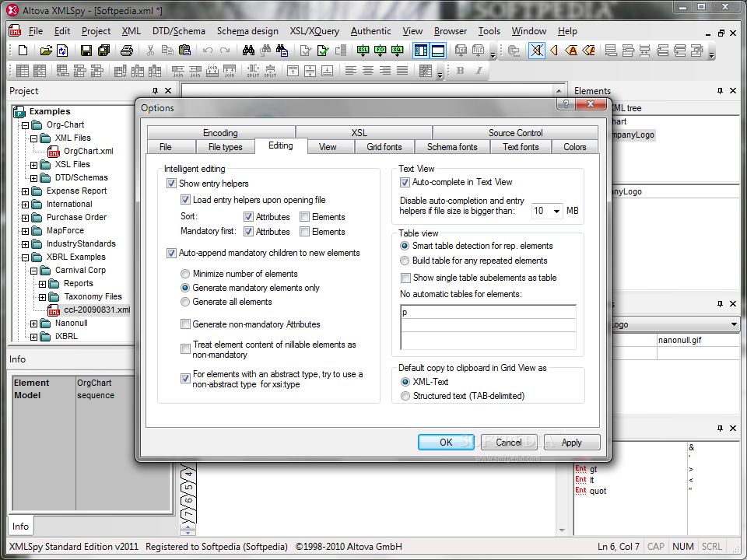Click the Paste clipboard icon

coord(185,51)
